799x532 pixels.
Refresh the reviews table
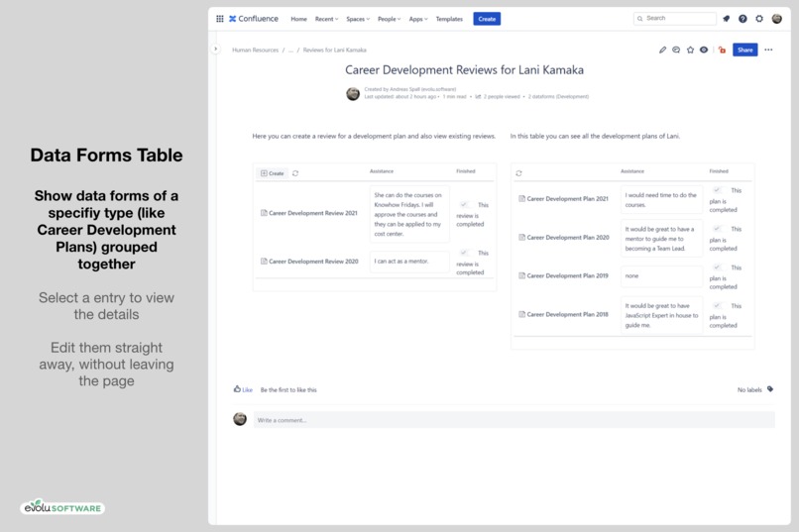click(295, 173)
